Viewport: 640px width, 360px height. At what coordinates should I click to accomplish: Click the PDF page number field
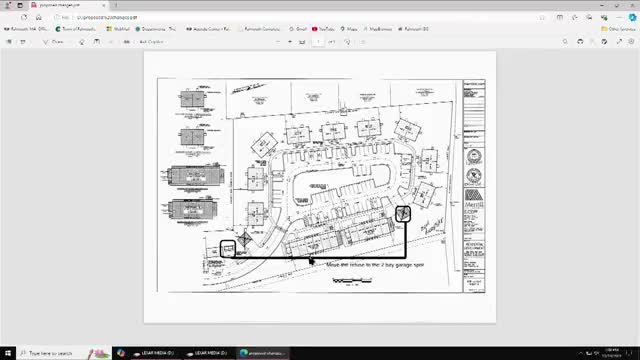(x=318, y=42)
